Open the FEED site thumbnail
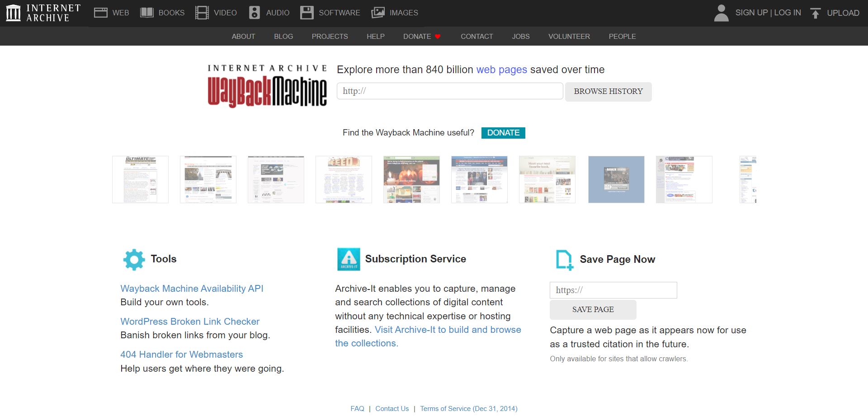 [344, 180]
